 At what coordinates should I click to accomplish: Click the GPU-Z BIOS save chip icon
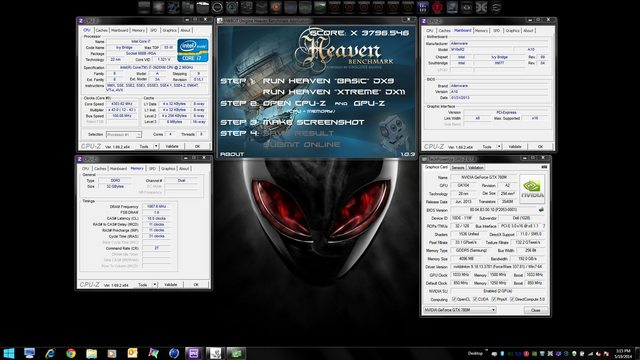[x=541, y=210]
